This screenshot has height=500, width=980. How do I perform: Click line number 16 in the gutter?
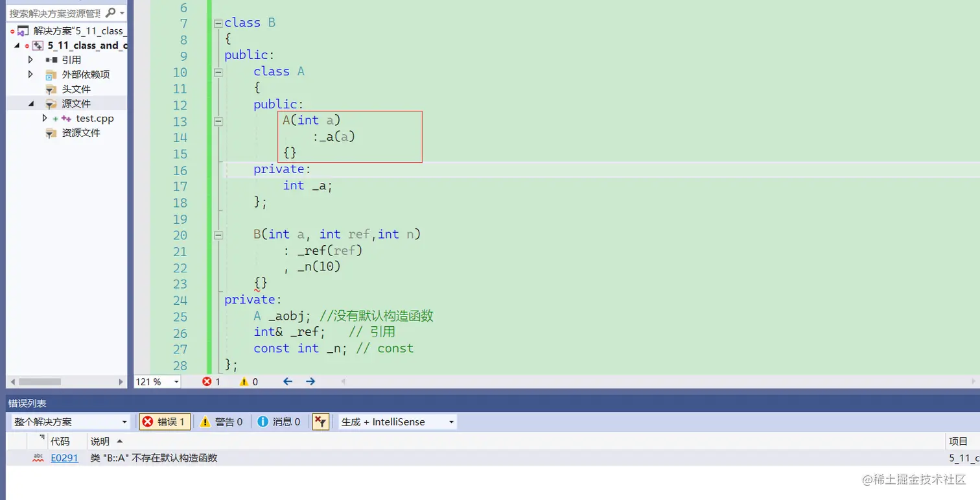tap(180, 171)
